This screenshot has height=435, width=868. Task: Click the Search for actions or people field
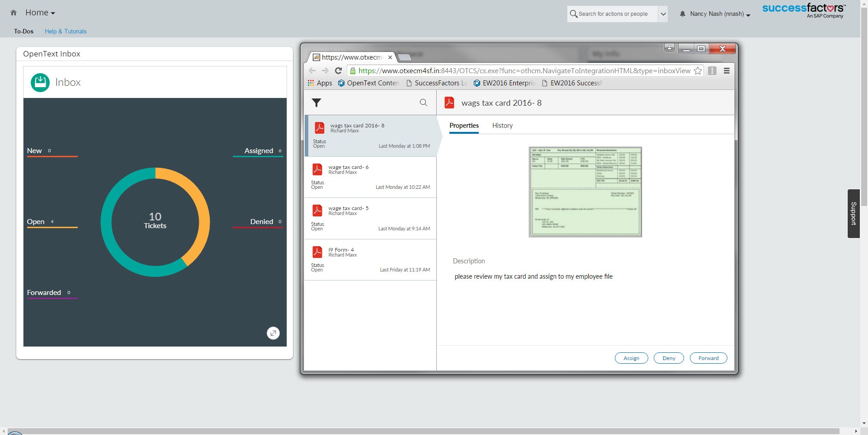pos(613,14)
